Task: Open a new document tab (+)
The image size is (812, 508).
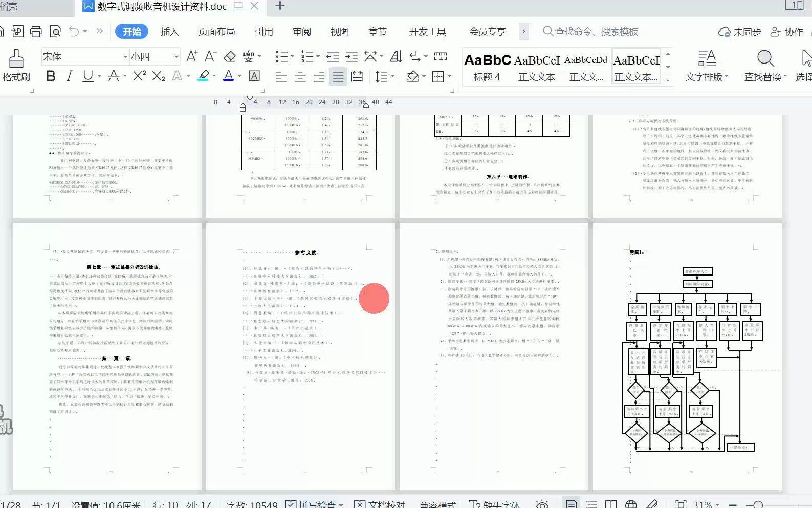Action: click(280, 6)
